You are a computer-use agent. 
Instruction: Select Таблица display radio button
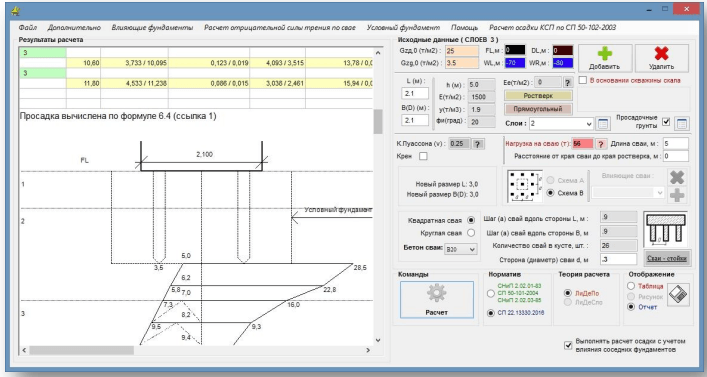point(631,286)
